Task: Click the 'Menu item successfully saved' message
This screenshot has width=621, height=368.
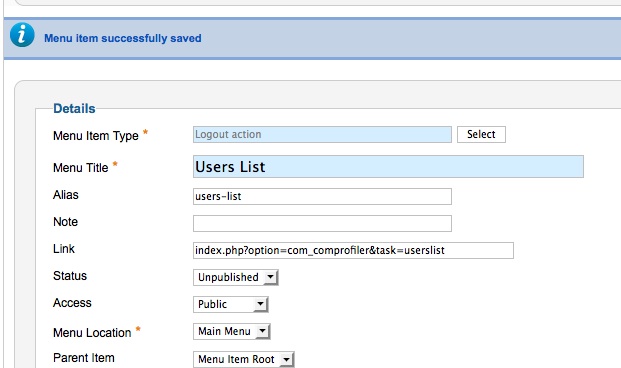Action: coord(123,38)
